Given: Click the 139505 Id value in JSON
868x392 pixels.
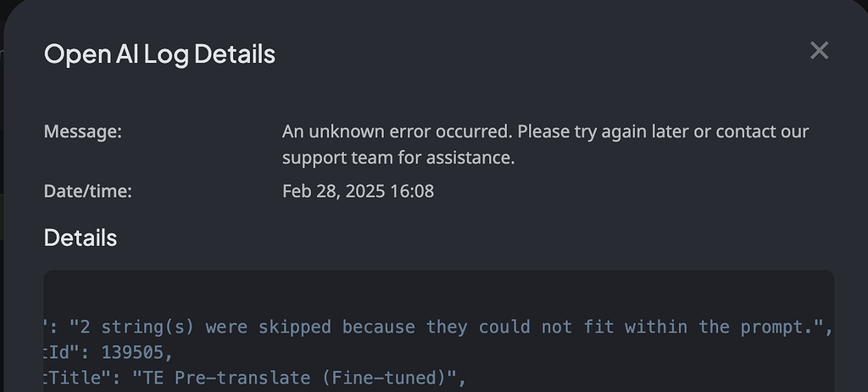Looking at the screenshot, I should 133,353.
